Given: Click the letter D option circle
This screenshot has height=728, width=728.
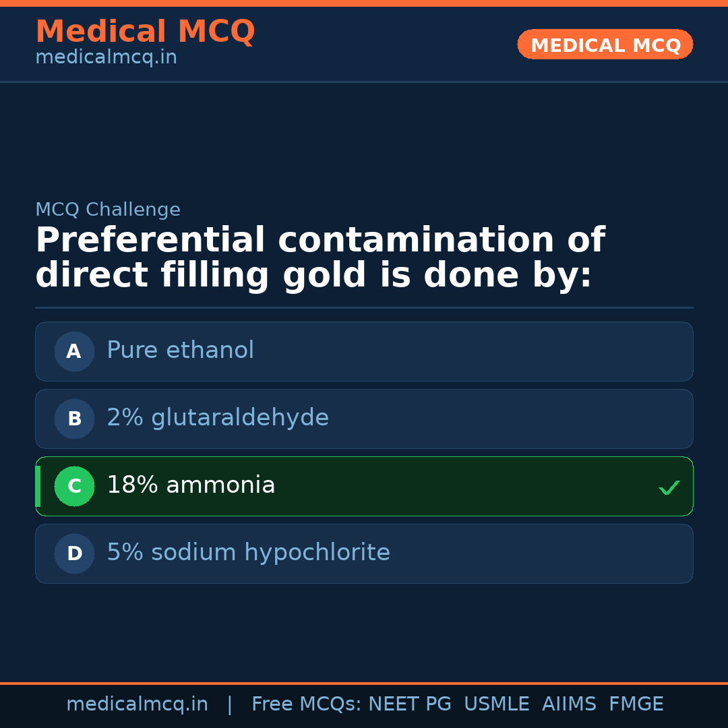Looking at the screenshot, I should pyautogui.click(x=74, y=553).
